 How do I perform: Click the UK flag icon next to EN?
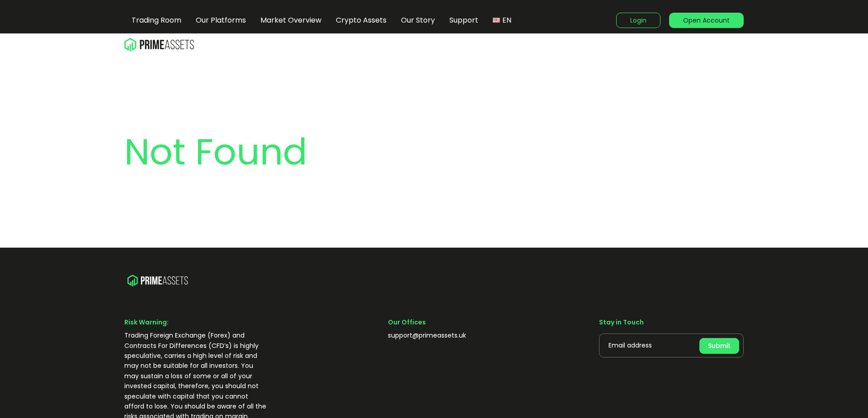496,20
